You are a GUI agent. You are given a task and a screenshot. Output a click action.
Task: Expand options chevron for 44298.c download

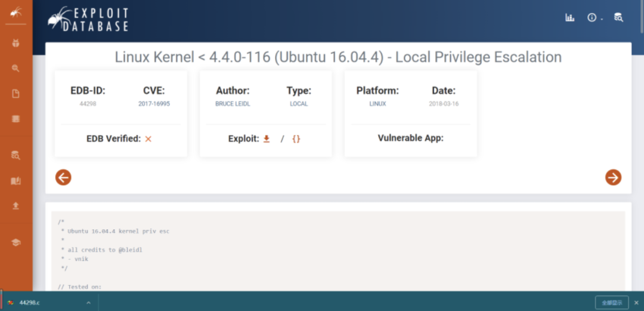(88, 303)
